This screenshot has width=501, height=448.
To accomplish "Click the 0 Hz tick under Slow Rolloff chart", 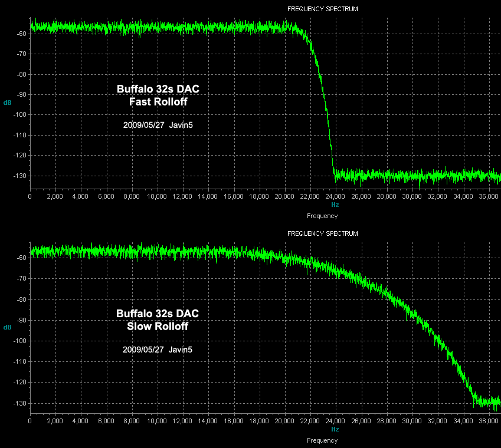I will (x=30, y=421).
